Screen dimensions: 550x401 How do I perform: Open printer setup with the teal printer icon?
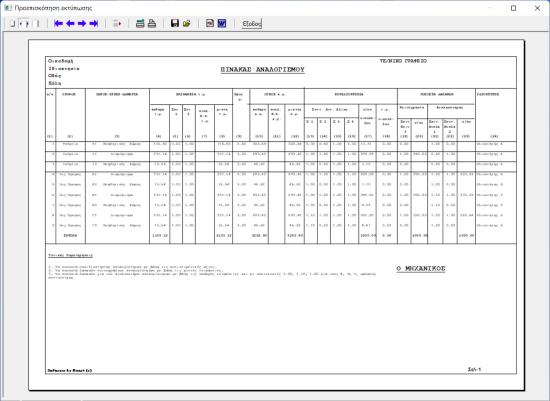140,24
